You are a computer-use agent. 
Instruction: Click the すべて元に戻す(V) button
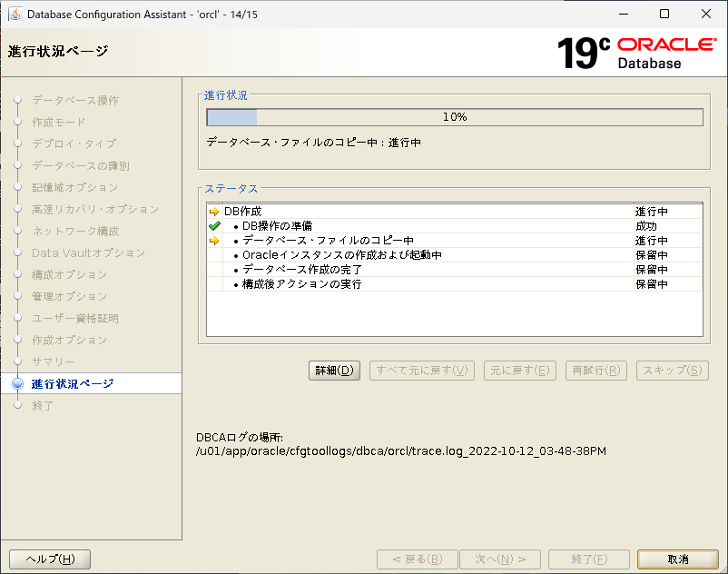pyautogui.click(x=422, y=371)
